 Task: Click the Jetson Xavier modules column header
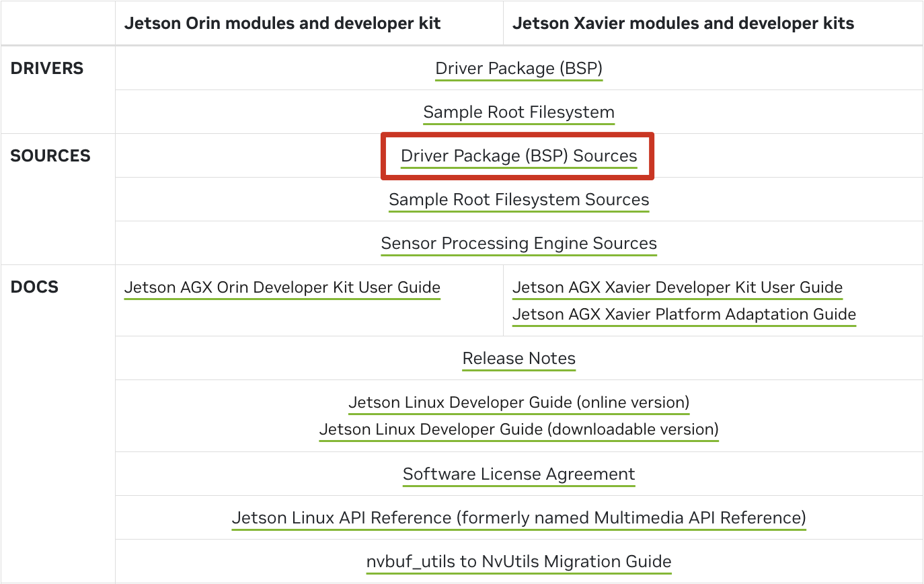683,24
